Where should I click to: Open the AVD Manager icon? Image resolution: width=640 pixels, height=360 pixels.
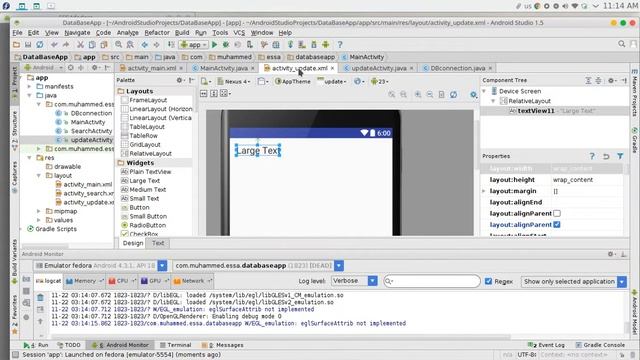pos(302,44)
